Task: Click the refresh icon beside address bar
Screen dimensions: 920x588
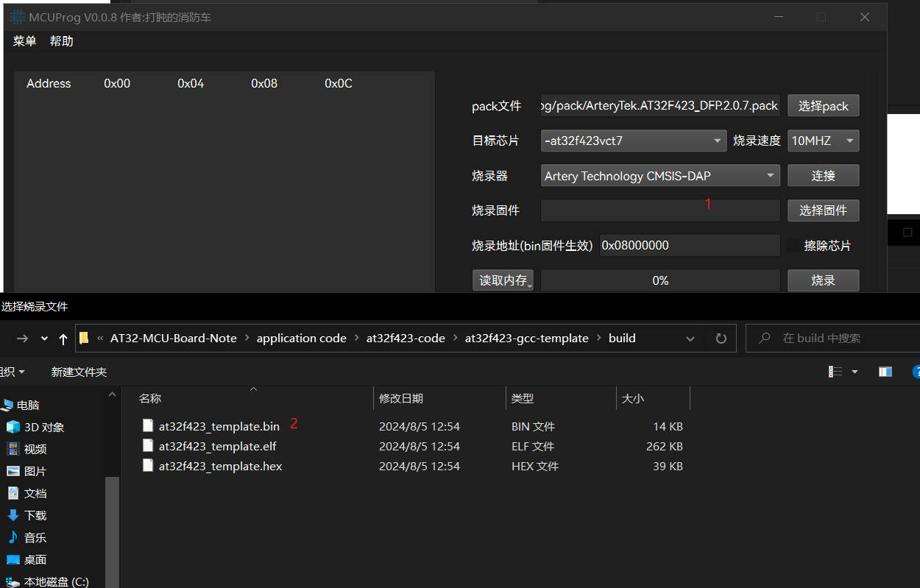Action: tap(721, 339)
